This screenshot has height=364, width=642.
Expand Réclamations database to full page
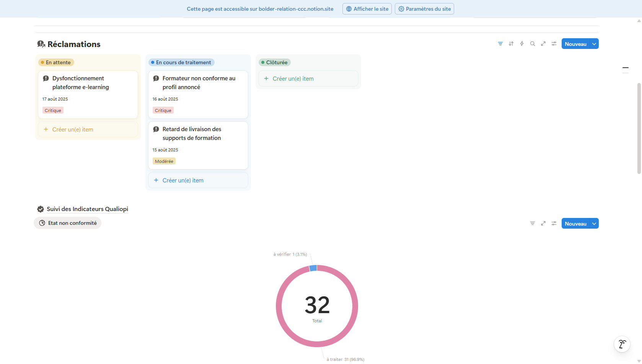pyautogui.click(x=543, y=44)
